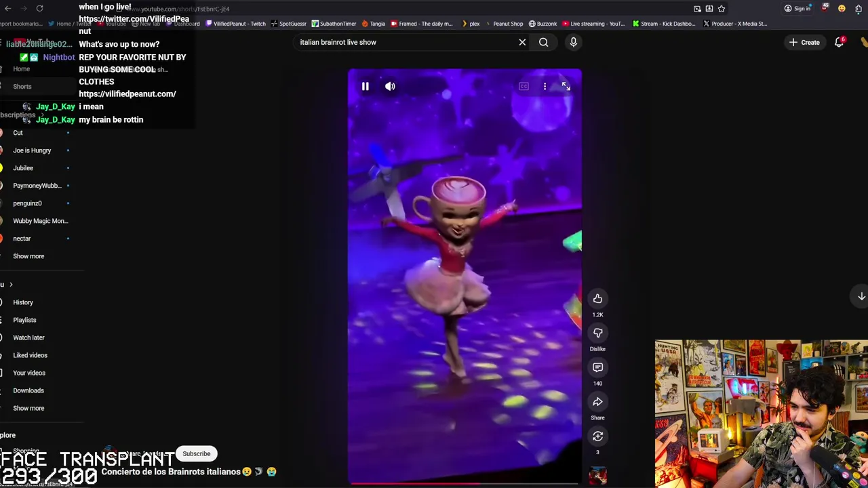The image size is (868, 488).
Task: Open the Framed daily movie bookmark
Action: [422, 24]
